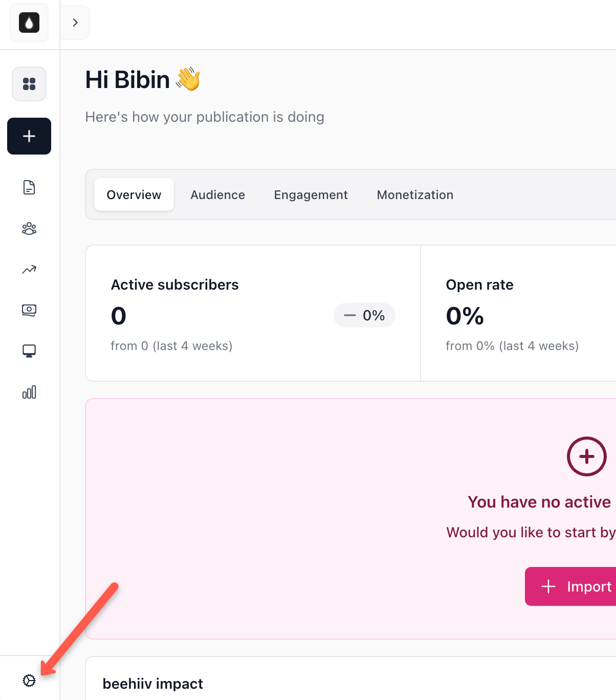Open the Audience people icon
The width and height of the screenshot is (616, 700).
[29, 228]
